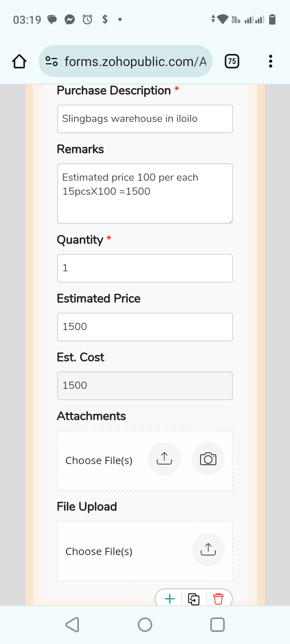Tap Choose File(s) under Attachments
Image resolution: width=290 pixels, height=644 pixels.
click(99, 460)
